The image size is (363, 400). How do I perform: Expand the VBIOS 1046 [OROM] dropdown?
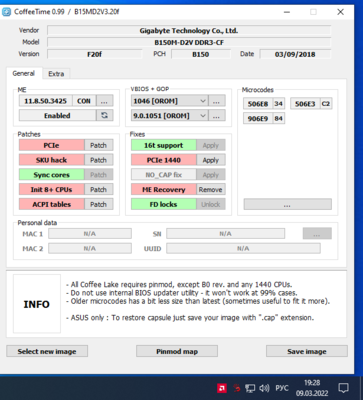(x=170, y=101)
